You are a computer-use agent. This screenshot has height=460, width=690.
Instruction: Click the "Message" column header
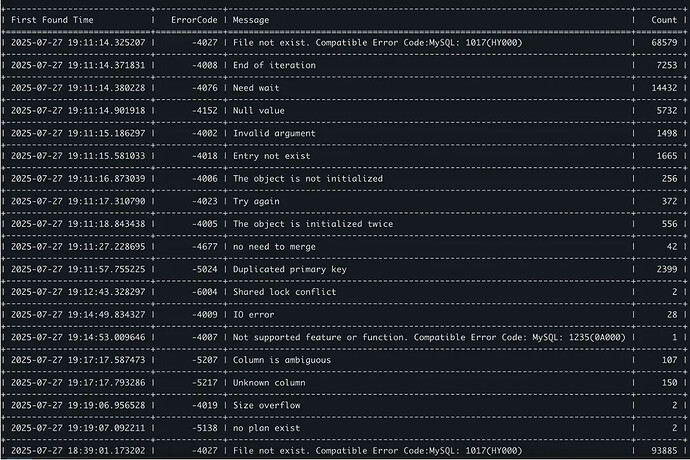point(251,20)
